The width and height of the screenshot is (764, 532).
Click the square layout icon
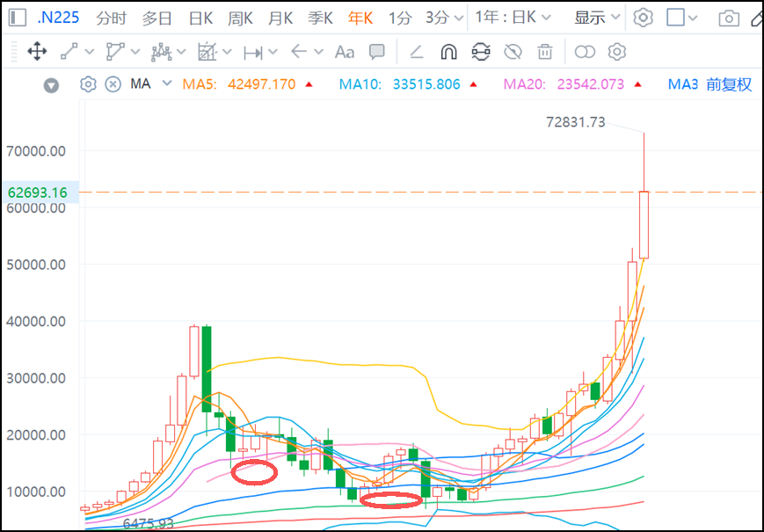pos(676,18)
